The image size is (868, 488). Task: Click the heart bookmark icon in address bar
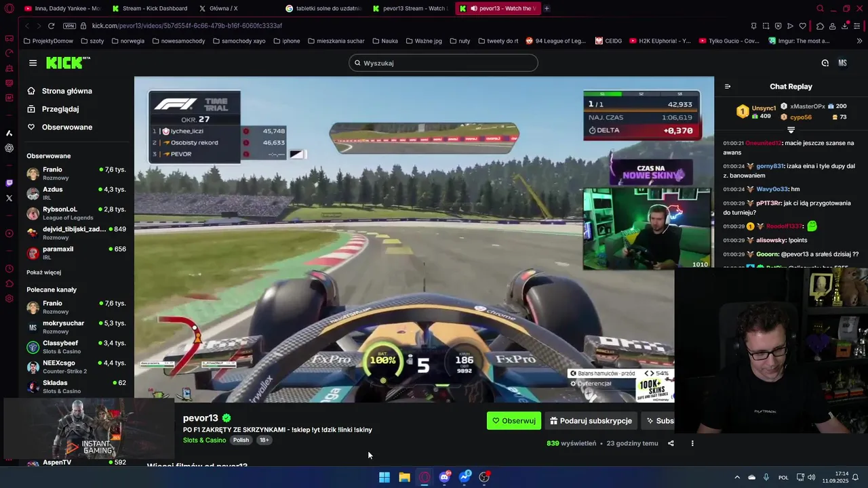(x=803, y=26)
